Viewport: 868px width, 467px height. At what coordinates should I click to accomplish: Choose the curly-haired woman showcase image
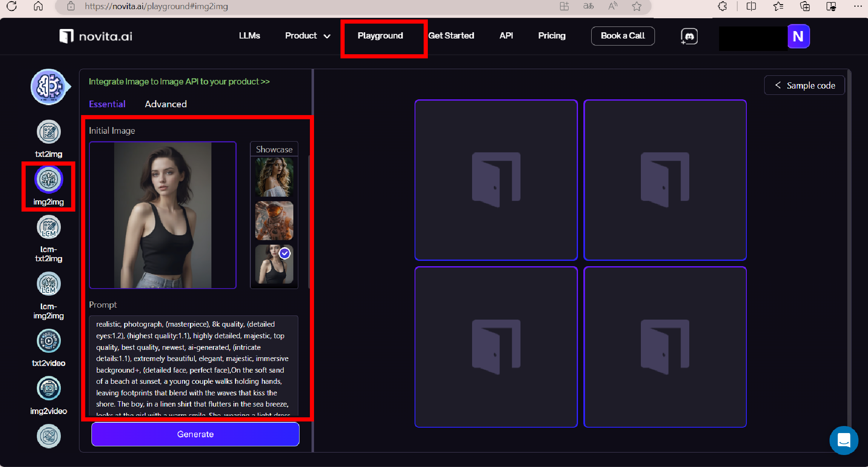click(x=274, y=177)
